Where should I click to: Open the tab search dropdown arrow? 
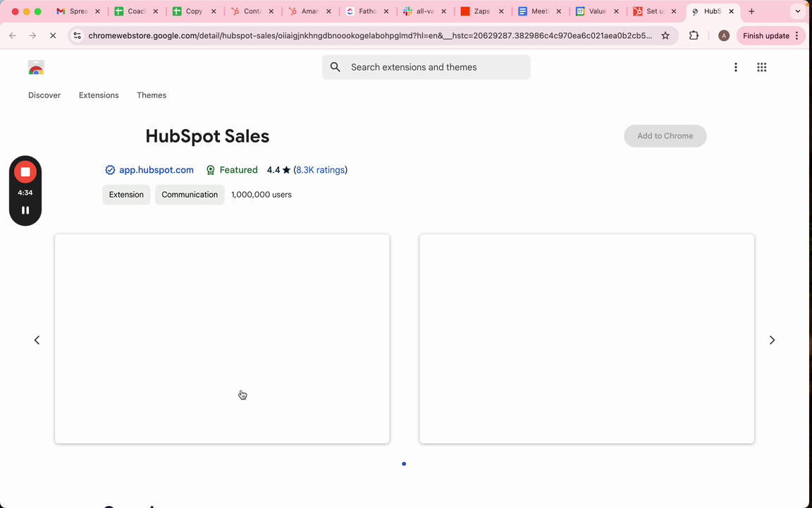tap(797, 11)
